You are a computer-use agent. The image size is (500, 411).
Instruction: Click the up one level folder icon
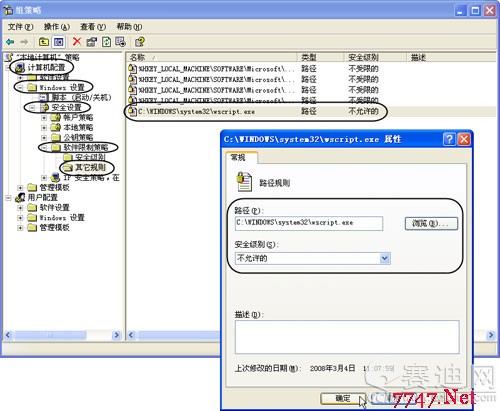coord(44,42)
